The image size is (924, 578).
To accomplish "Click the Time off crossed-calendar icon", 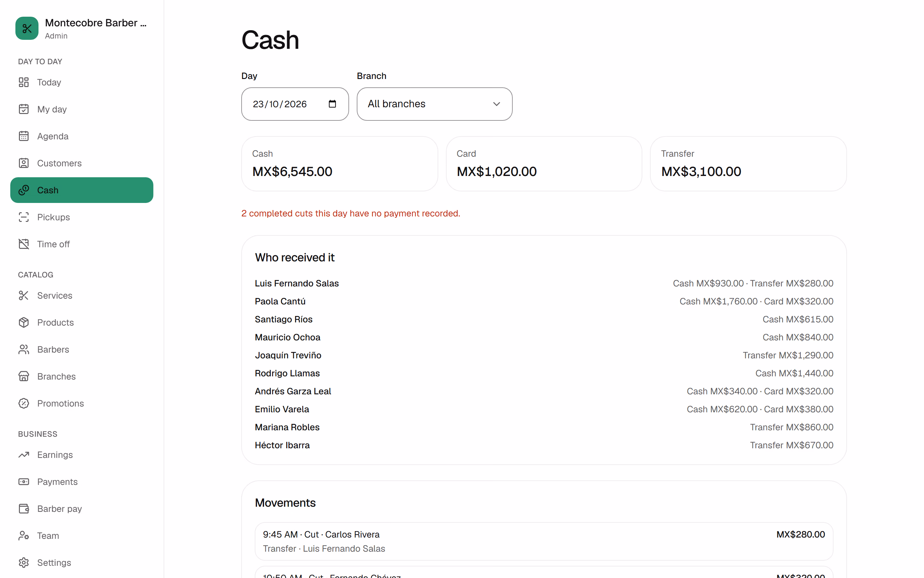I will point(24,244).
